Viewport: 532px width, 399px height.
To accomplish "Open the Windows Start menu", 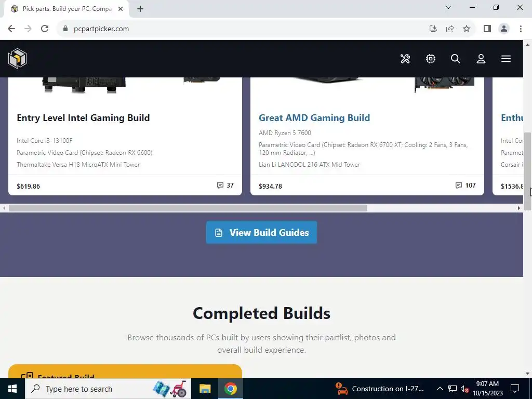I will pyautogui.click(x=12, y=389).
